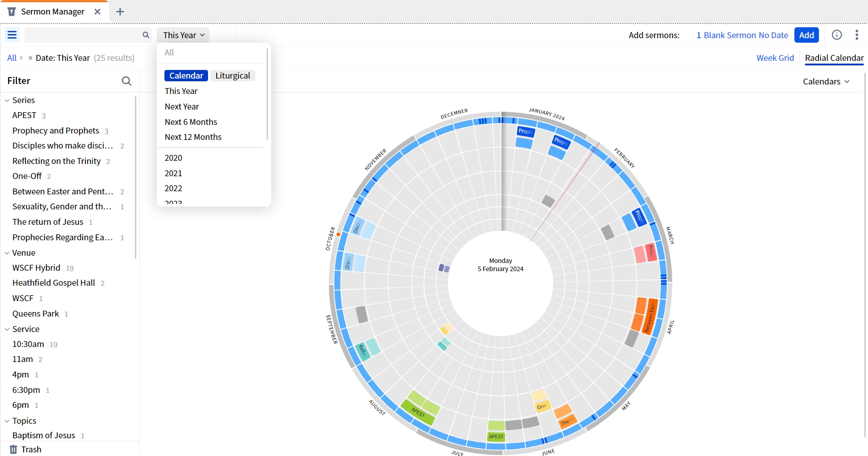Screen dimensions: 868x456
Task: Choose year 2021 in date menu
Action: (x=173, y=173)
